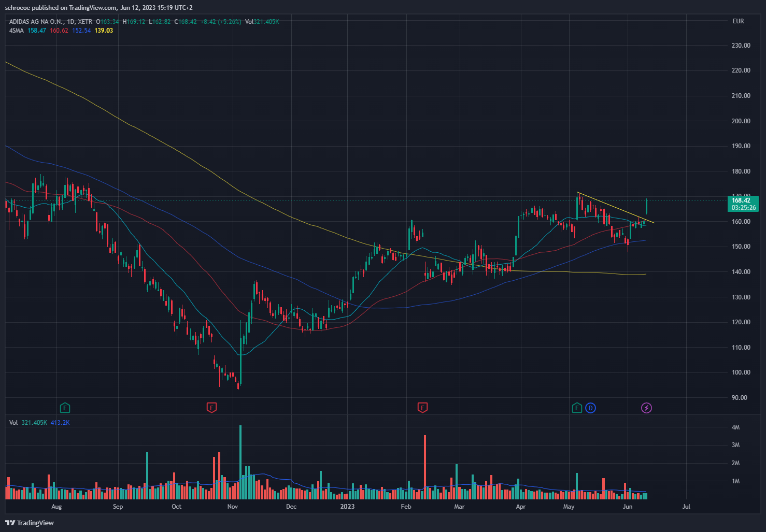
Task: Click the +8.42 (+5.26%) change value
Action: [x=221, y=22]
